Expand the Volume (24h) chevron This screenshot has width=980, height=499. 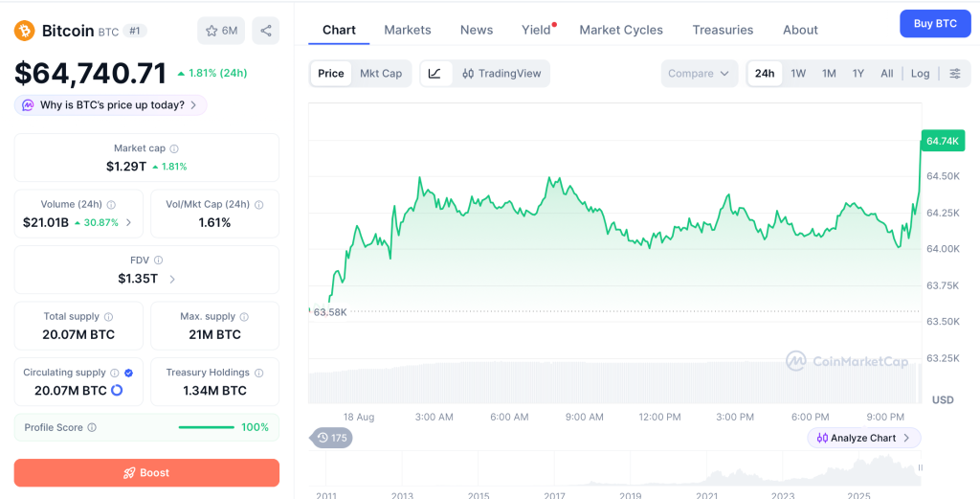(x=129, y=222)
